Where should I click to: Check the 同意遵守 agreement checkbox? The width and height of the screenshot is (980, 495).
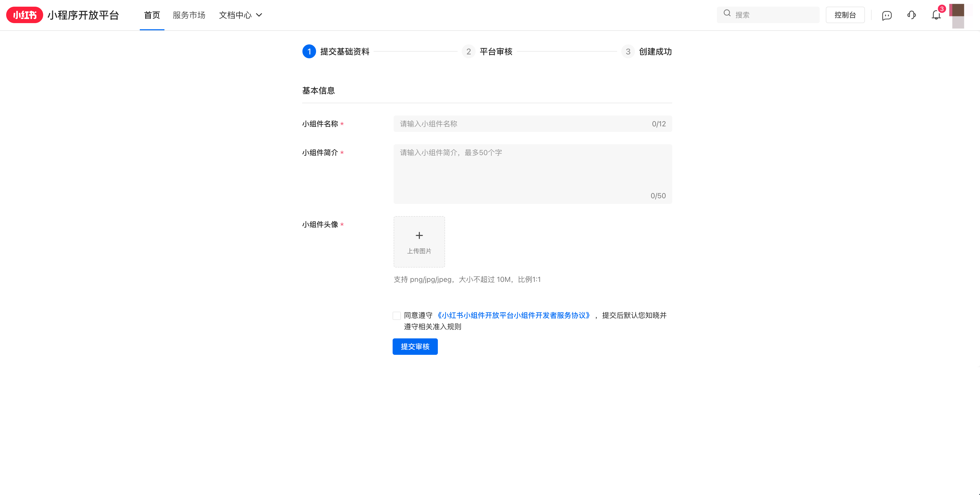[x=397, y=316]
